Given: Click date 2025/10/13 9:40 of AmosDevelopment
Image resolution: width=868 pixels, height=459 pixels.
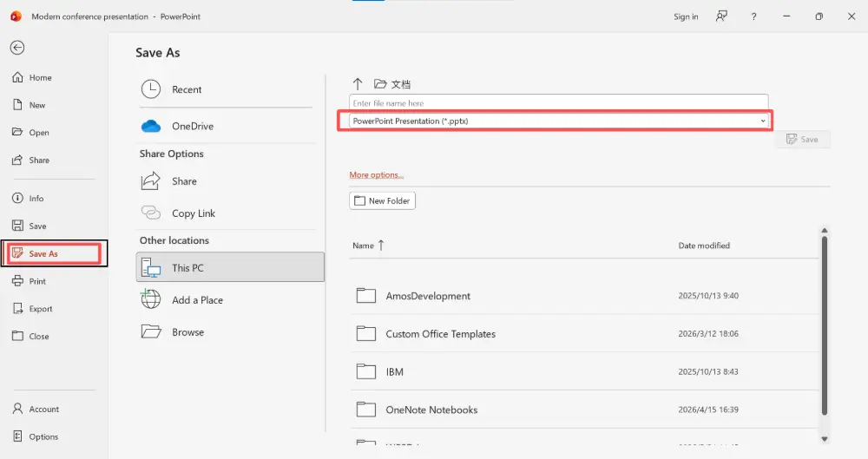Looking at the screenshot, I should point(708,296).
